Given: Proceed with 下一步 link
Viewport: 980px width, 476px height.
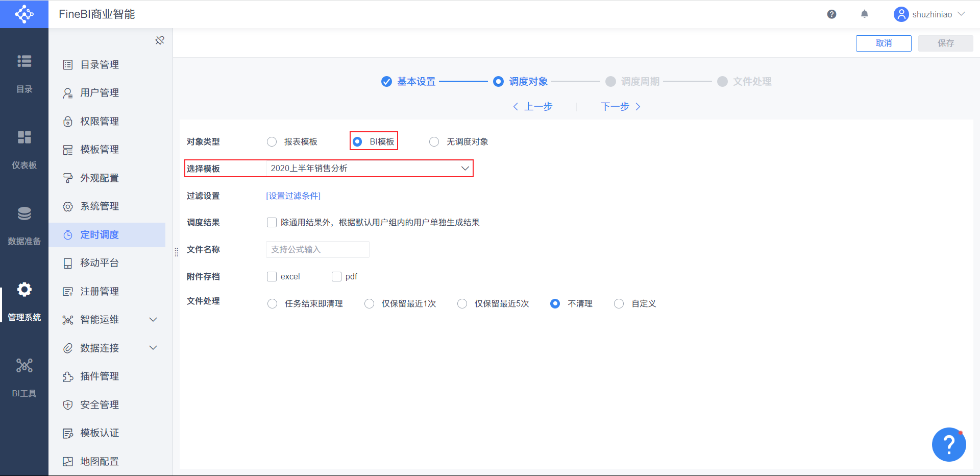Looking at the screenshot, I should point(621,106).
